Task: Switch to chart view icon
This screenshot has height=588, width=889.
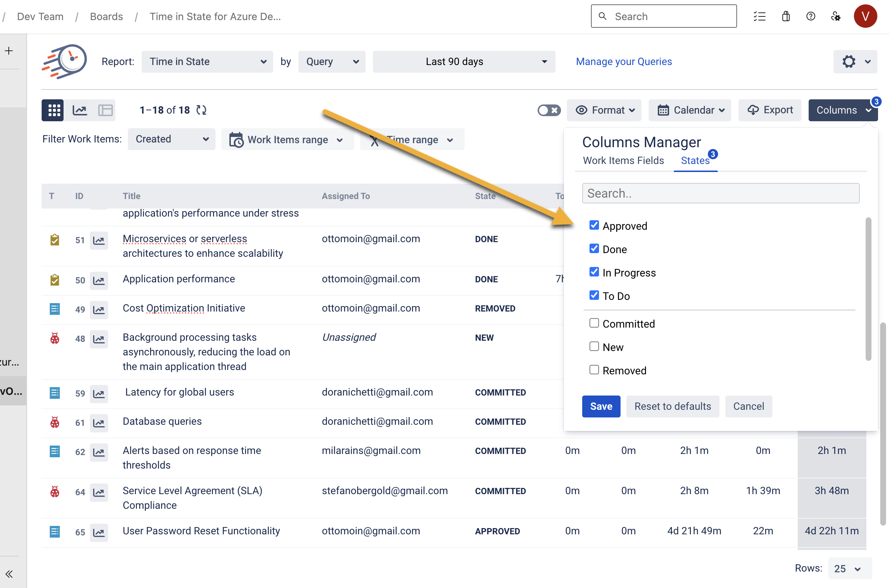Action: [80, 110]
